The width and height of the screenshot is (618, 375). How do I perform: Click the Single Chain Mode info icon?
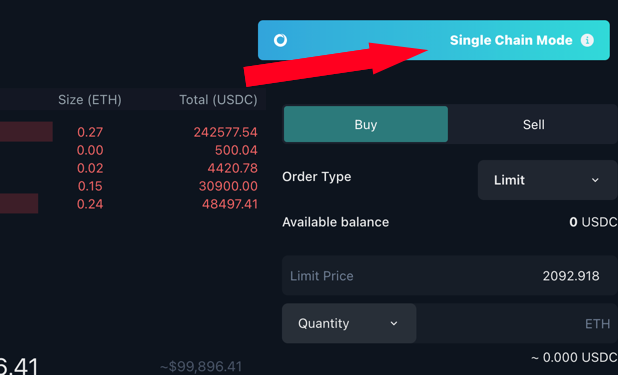pos(587,40)
